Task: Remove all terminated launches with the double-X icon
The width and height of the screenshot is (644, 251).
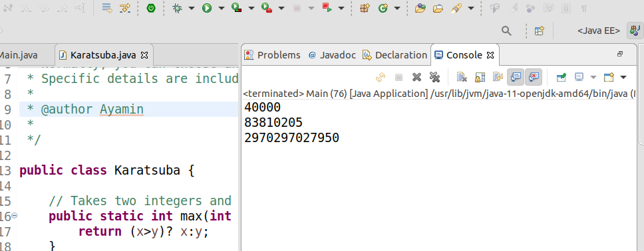Action: [434, 77]
